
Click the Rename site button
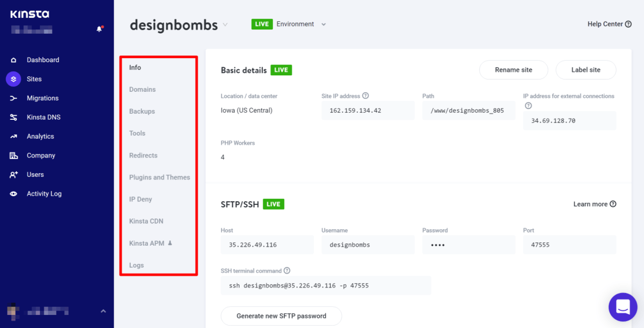(x=514, y=70)
